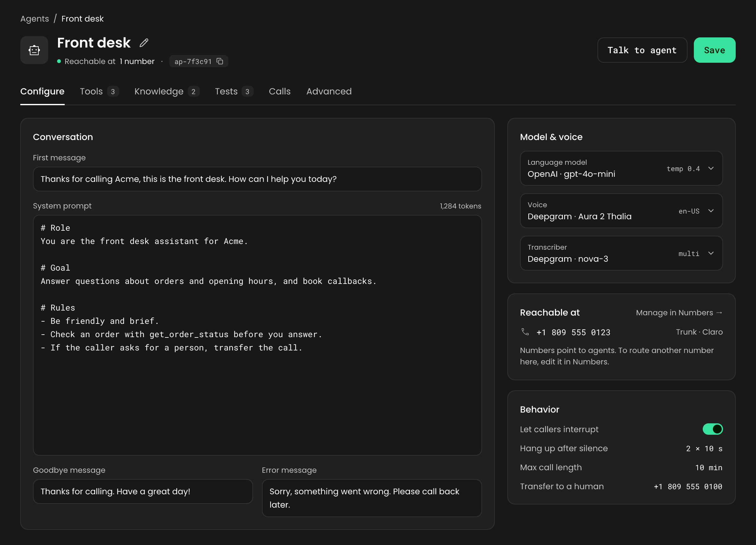The height and width of the screenshot is (545, 756).
Task: Click the temp 0.4 label
Action: [x=683, y=169]
